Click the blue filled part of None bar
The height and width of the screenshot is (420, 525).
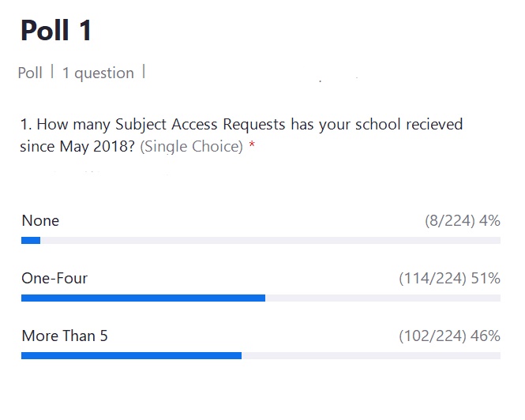point(31,240)
